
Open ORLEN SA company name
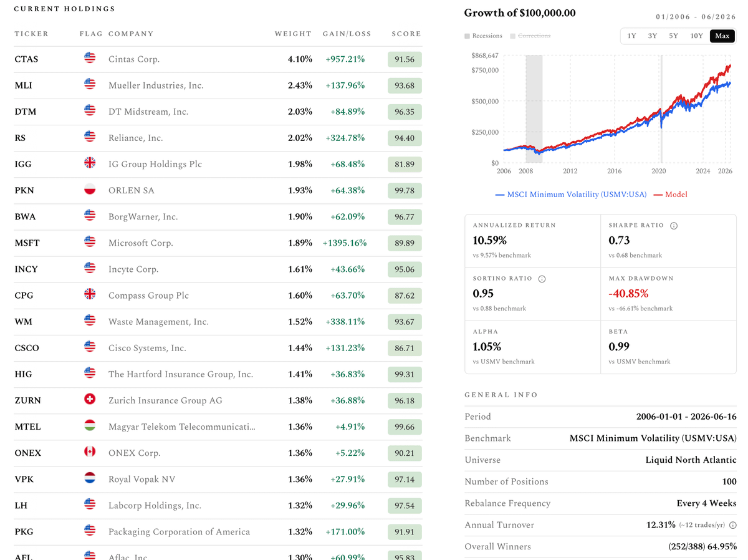pos(132,190)
